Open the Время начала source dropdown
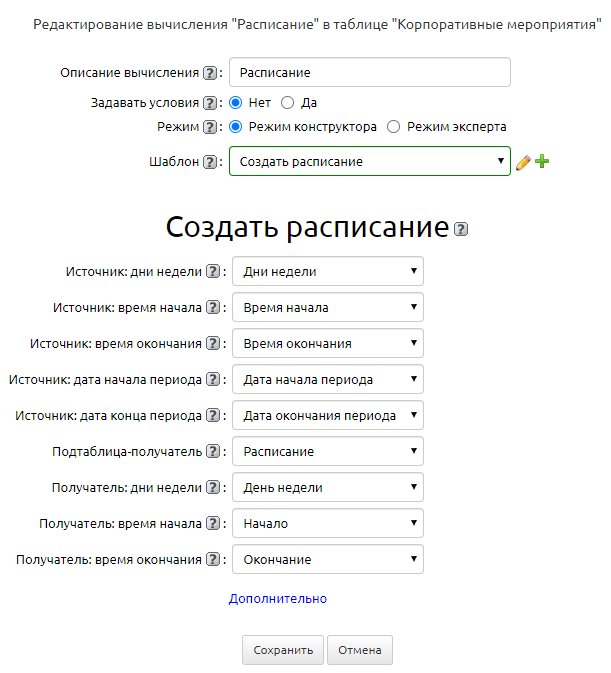Screen dimensions: 611x673 pos(328,307)
